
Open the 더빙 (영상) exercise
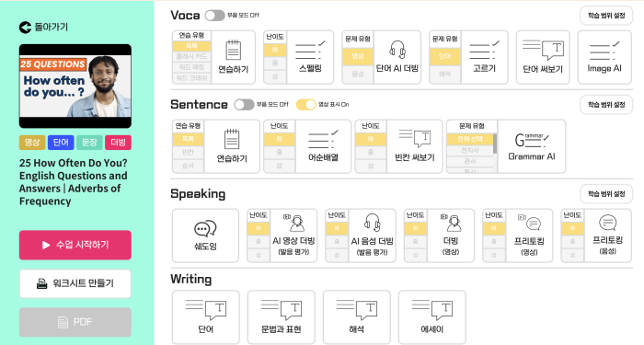click(451, 236)
